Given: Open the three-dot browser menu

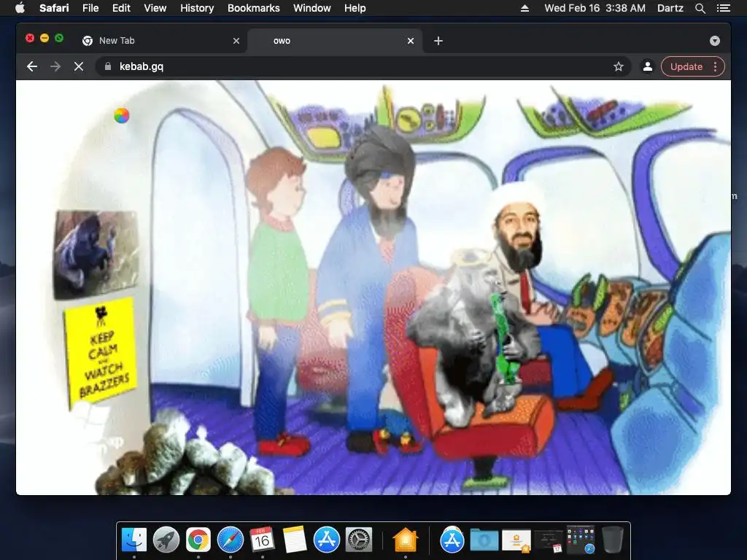Looking at the screenshot, I should [715, 66].
